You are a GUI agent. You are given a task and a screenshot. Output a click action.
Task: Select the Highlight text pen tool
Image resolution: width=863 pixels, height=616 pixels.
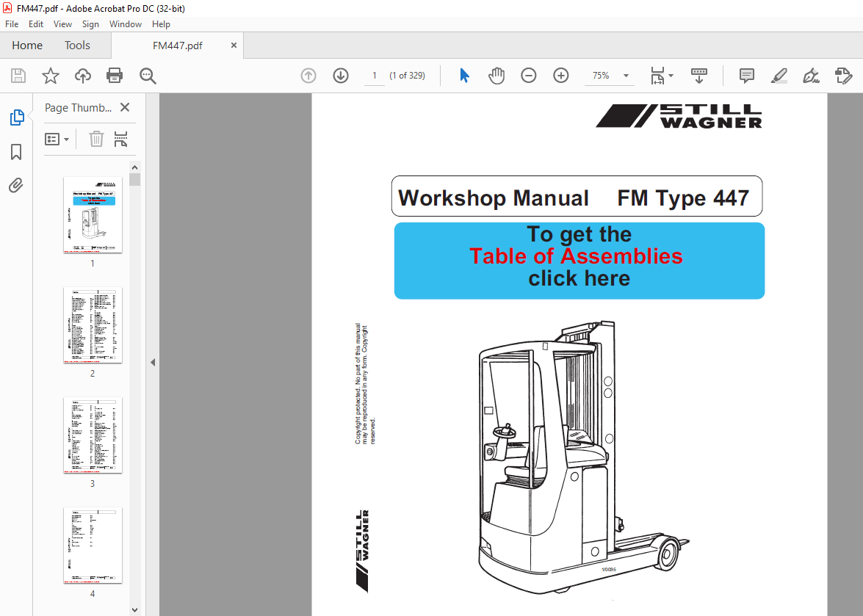click(779, 76)
